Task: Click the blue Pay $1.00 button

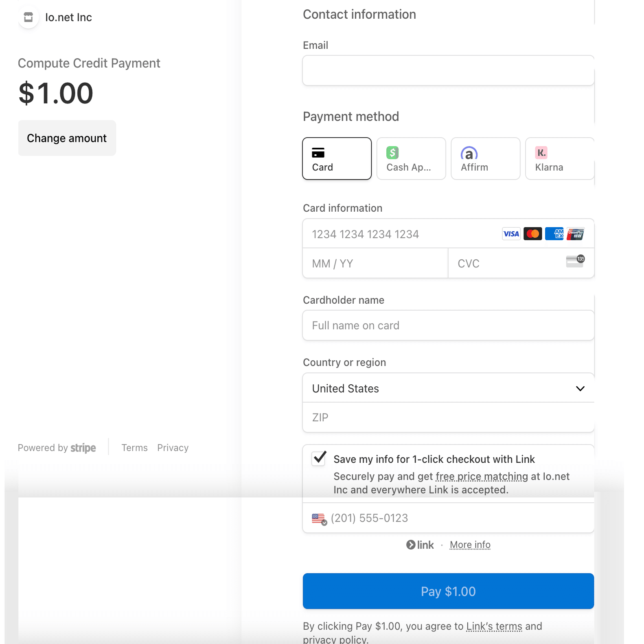Action: [448, 591]
